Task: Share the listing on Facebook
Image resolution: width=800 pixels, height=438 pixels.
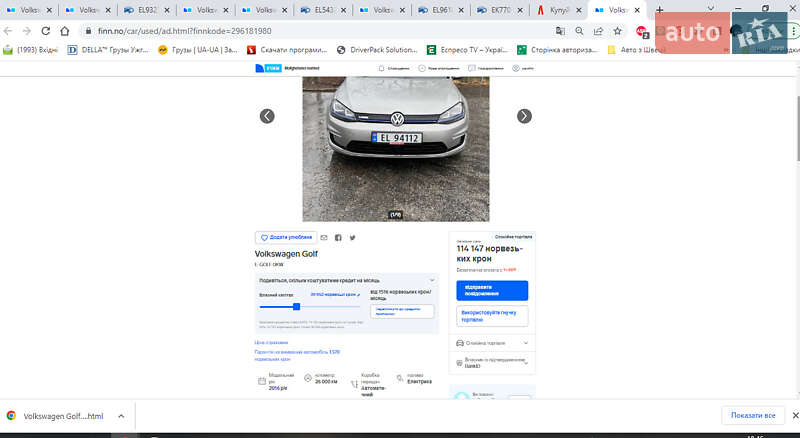Action: point(338,238)
